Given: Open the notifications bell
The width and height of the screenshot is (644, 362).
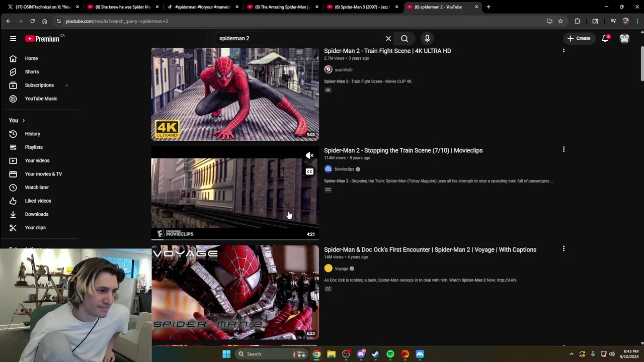Looking at the screenshot, I should [x=605, y=38].
